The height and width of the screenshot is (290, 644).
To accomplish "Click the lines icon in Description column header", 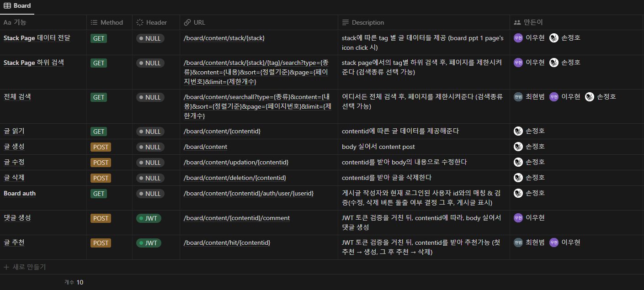I will coord(346,22).
